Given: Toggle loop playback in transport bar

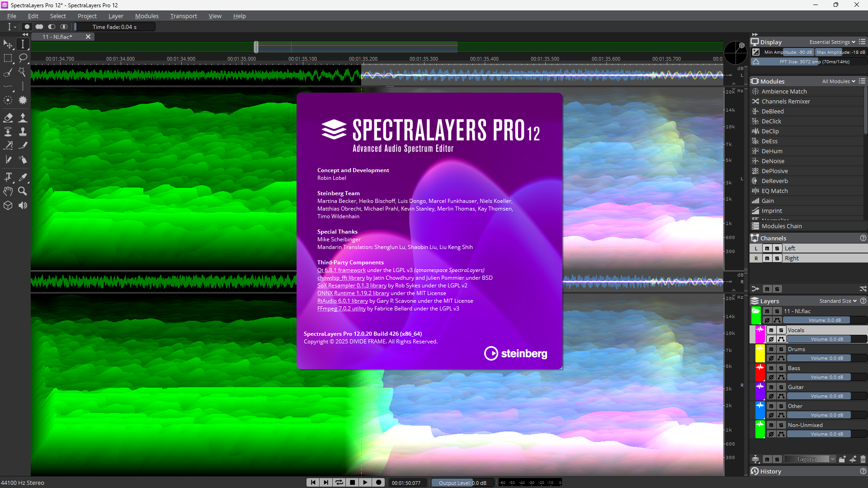Looking at the screenshot, I should [x=339, y=483].
